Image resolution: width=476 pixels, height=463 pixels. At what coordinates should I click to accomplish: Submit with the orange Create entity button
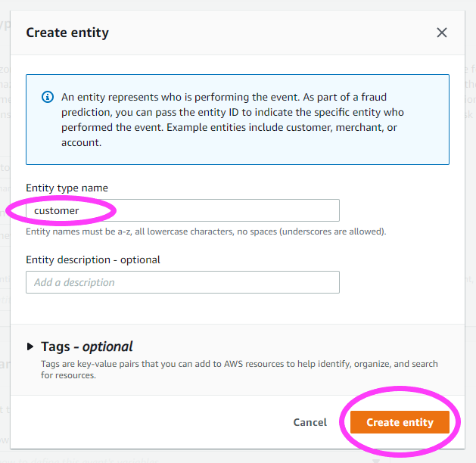pyautogui.click(x=400, y=422)
